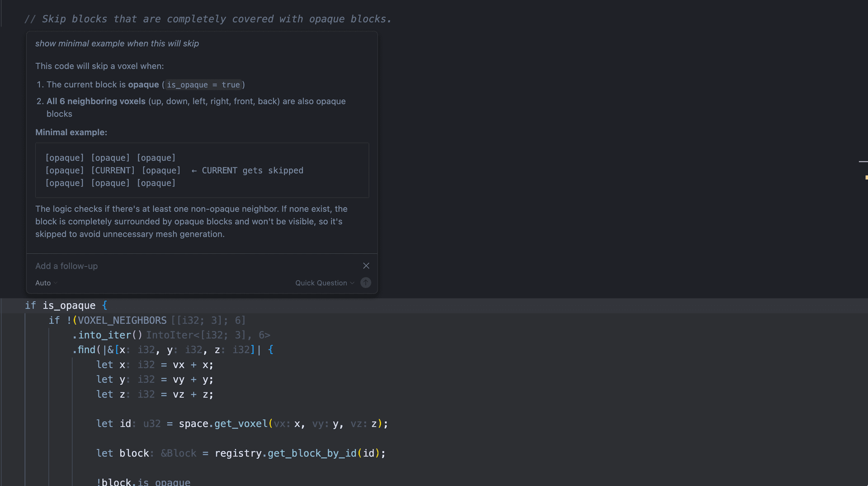Screen dimensions: 868x486
Task: Click the u32 type hint for id
Action: coord(152,424)
